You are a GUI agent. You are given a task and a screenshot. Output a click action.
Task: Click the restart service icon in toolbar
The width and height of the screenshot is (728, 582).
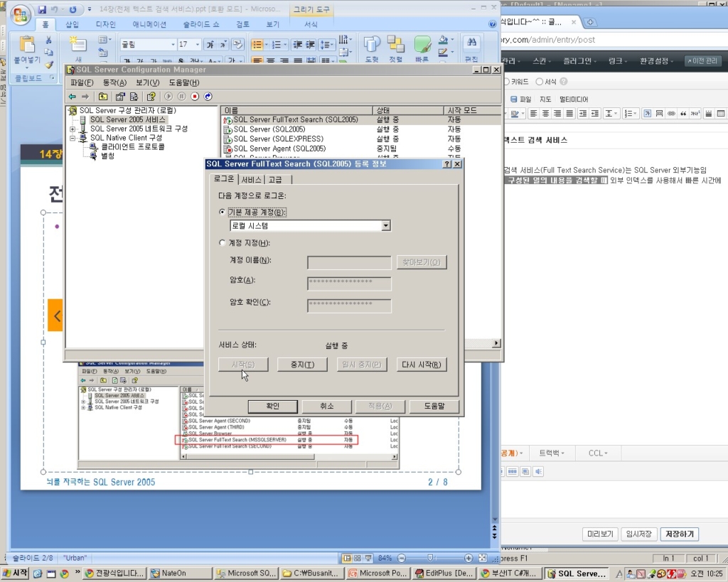(x=208, y=97)
